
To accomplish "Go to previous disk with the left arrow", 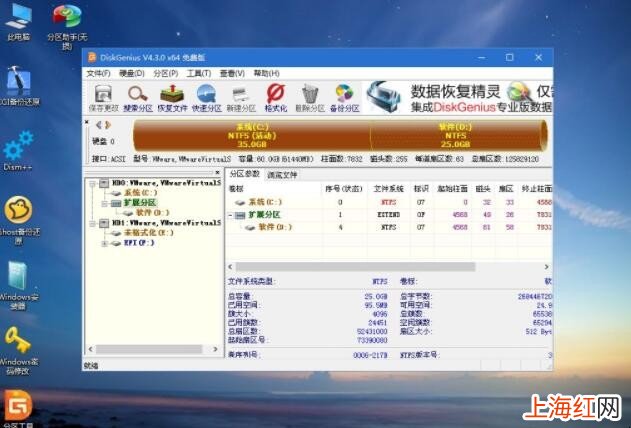I will (x=99, y=125).
